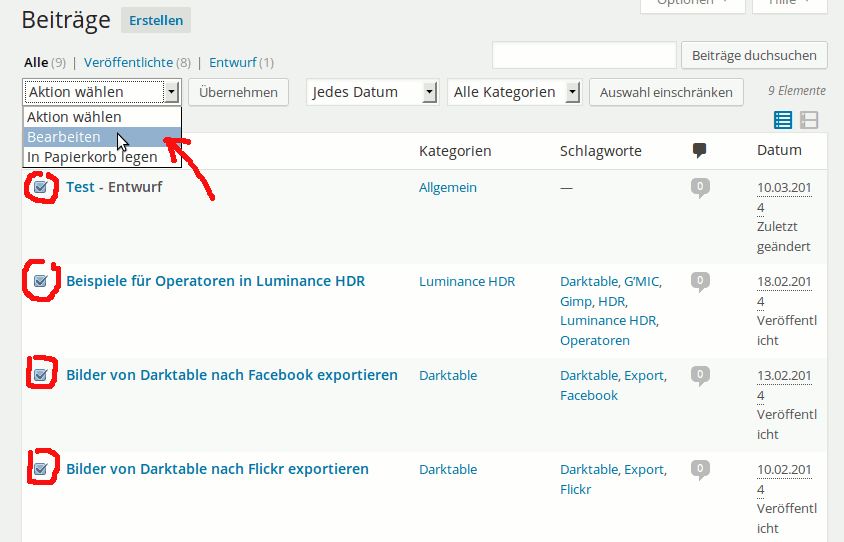844x542 pixels.
Task: Switch to excerpt view icon
Action: 809,120
